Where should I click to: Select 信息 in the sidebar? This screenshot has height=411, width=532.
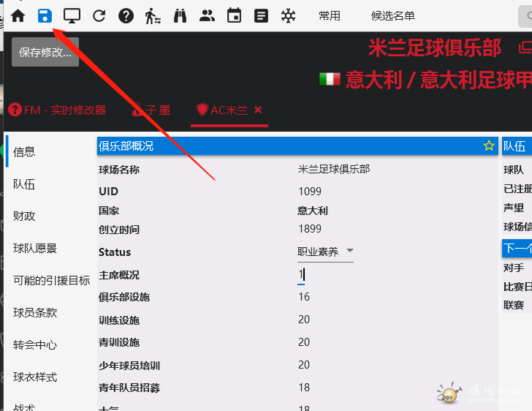pyautogui.click(x=24, y=152)
